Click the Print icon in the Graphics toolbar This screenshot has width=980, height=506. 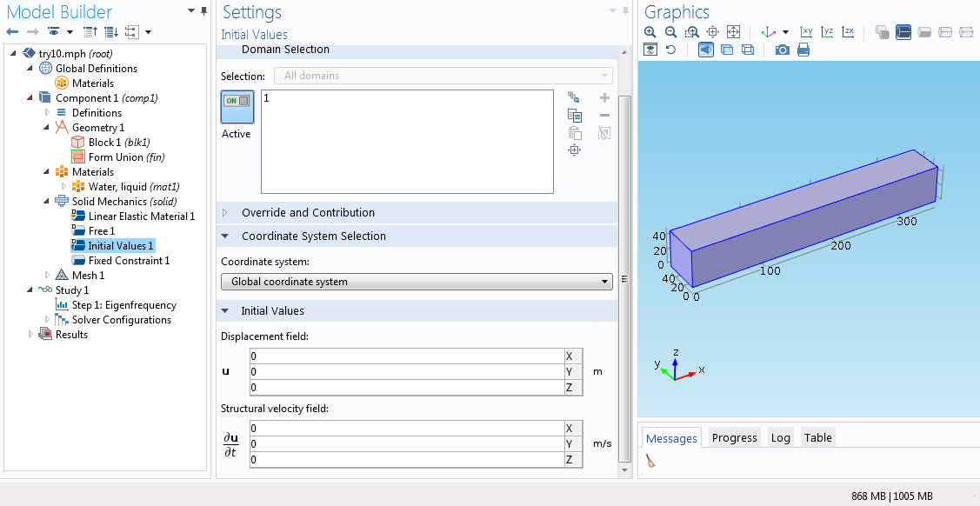pyautogui.click(x=803, y=50)
